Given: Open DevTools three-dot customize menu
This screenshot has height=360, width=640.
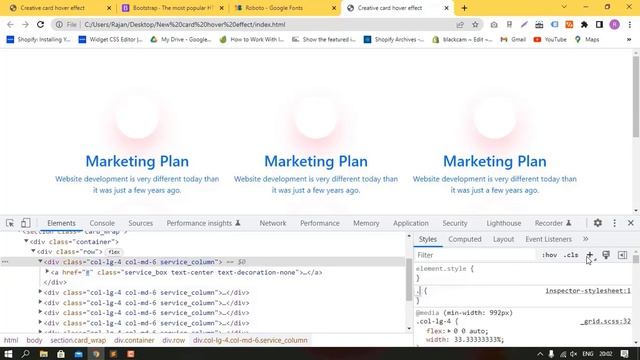Looking at the screenshot, I should point(614,223).
